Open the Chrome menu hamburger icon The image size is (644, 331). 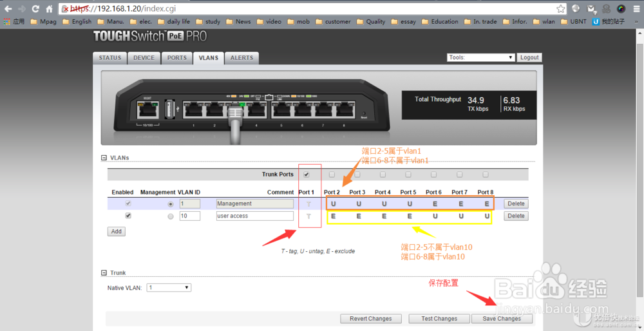(x=637, y=8)
